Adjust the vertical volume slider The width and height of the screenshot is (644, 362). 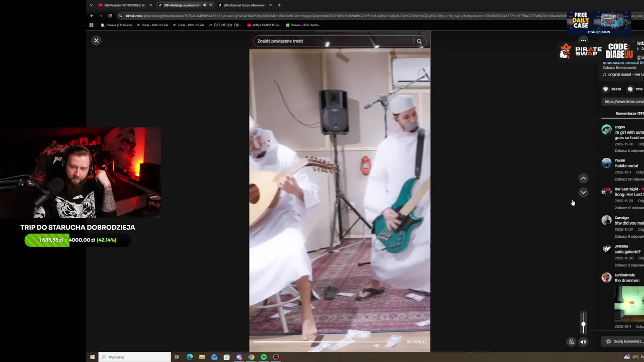coord(584,323)
